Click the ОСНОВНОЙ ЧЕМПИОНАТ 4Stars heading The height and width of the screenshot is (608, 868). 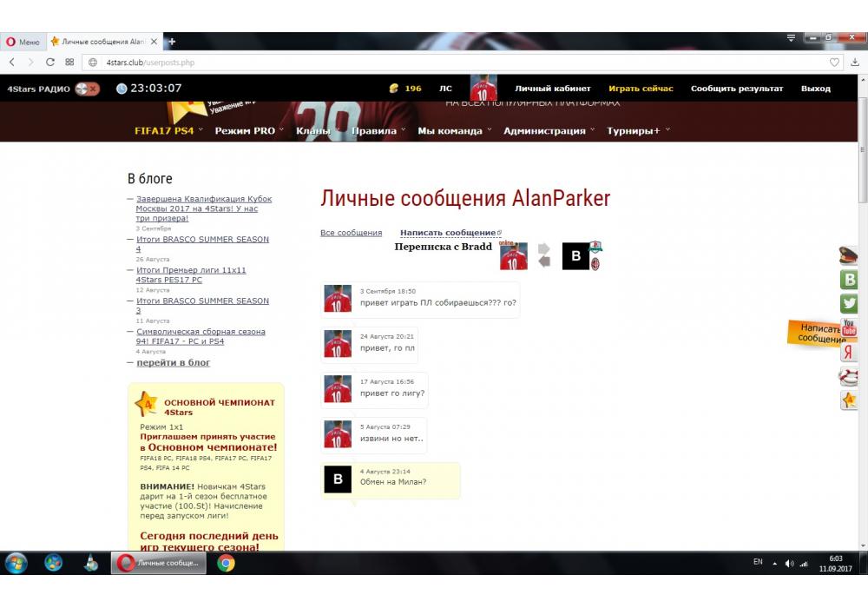click(220, 407)
